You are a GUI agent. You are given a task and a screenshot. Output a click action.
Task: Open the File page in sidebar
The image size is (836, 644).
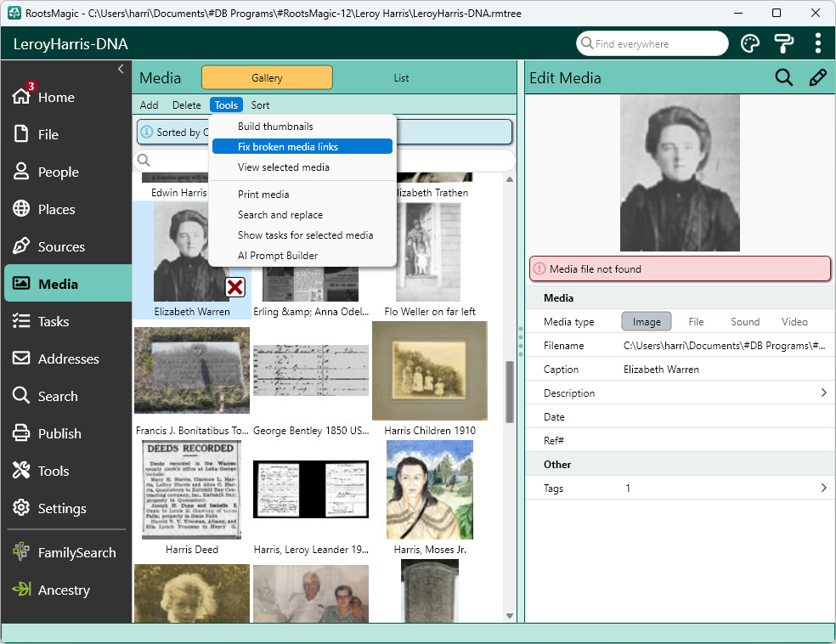click(35, 134)
